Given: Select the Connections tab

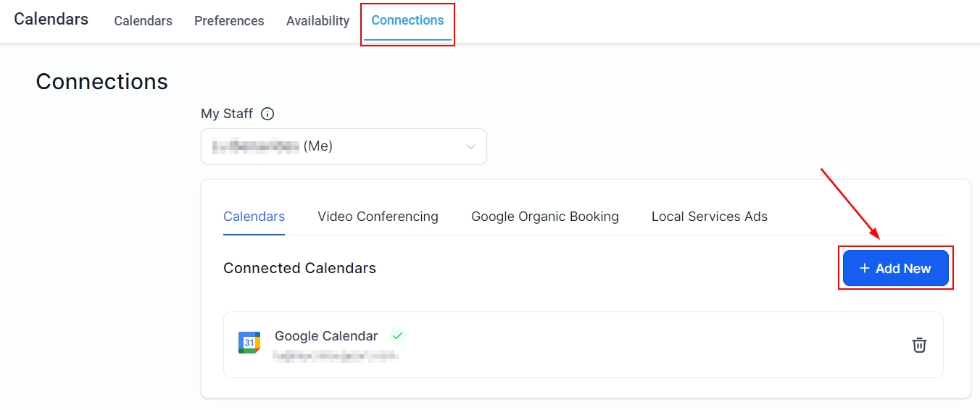Looking at the screenshot, I should coord(407,20).
